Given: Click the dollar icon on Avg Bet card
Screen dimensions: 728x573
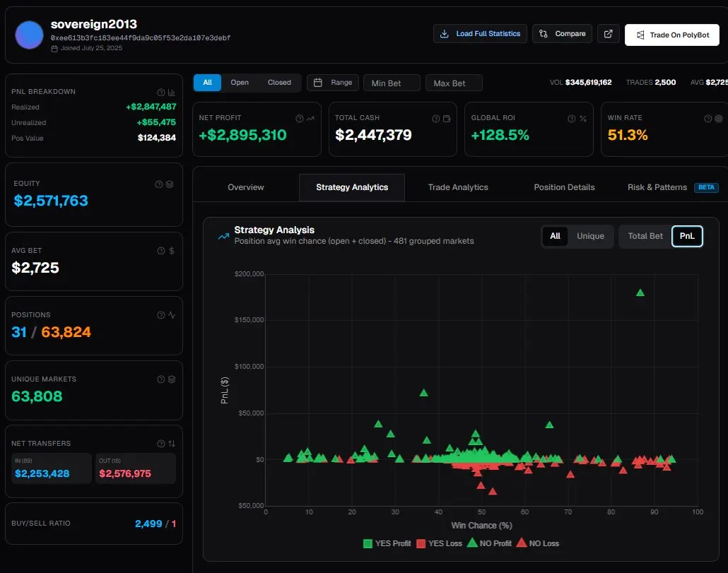Looking at the screenshot, I should 172,251.
